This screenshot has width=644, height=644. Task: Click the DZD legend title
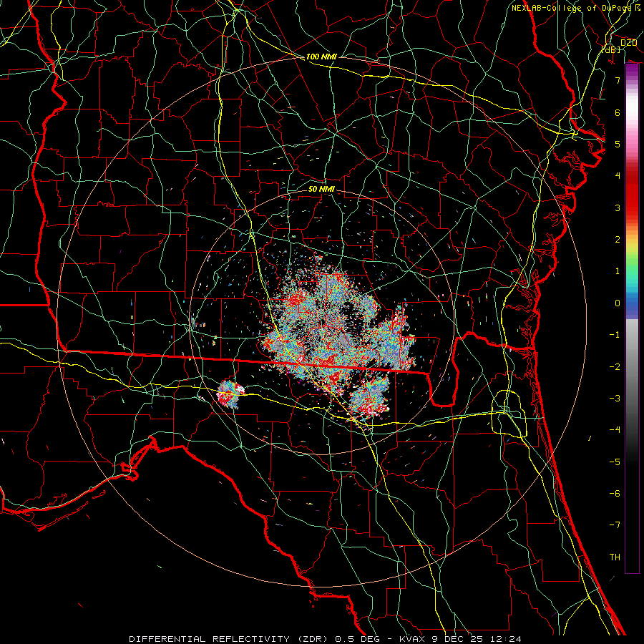coord(628,43)
